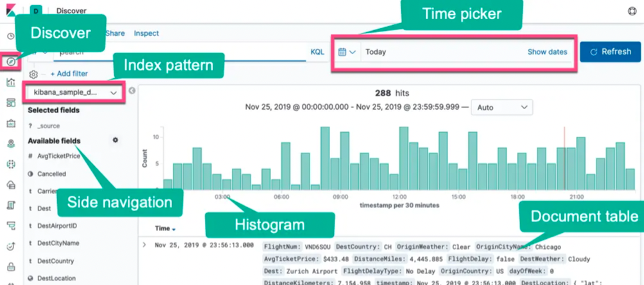
Task: Click the refresh icon in Refresh button
Action: click(x=593, y=52)
